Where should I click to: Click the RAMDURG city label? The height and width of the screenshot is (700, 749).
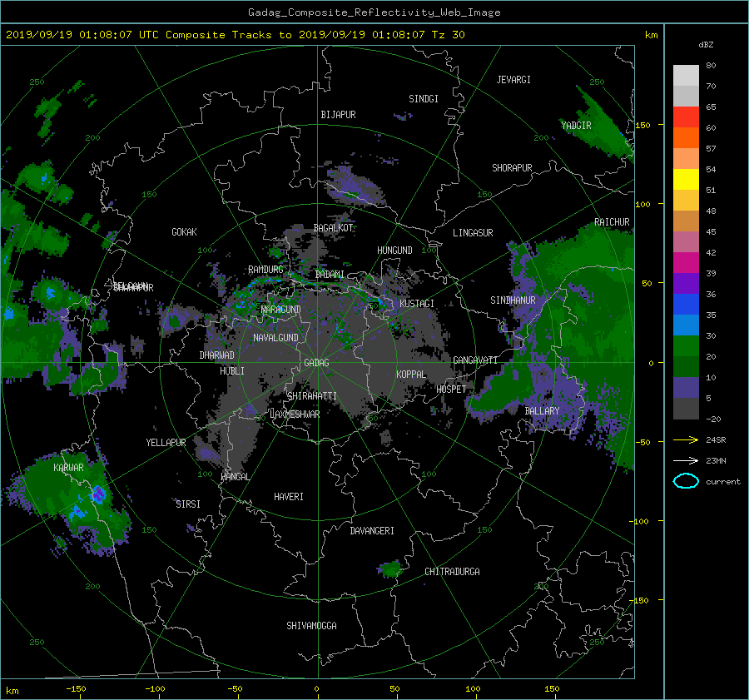[x=266, y=270]
